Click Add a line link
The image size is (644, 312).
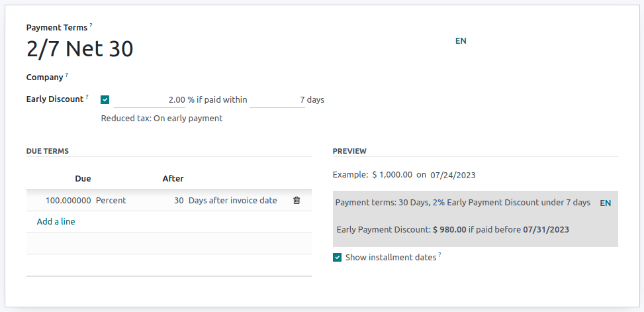coord(56,222)
